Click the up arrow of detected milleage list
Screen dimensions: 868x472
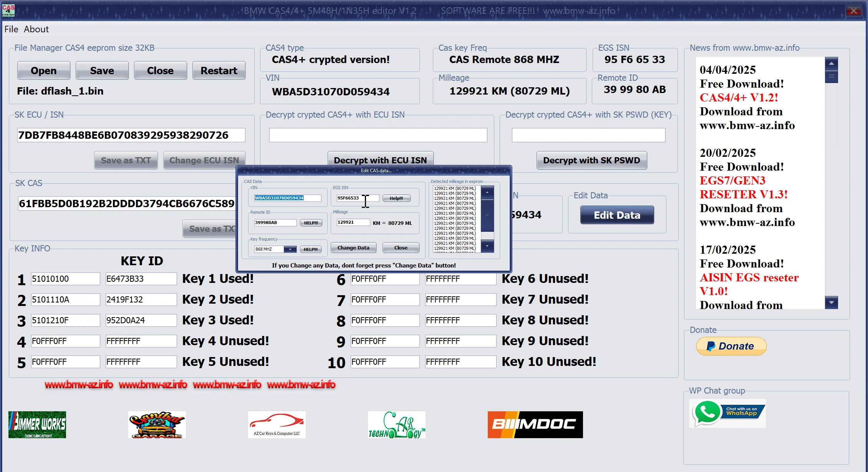487,192
